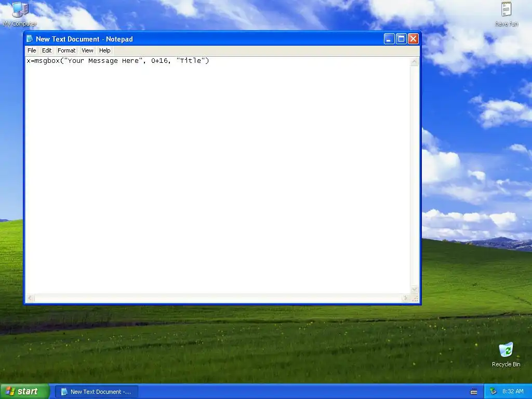The height and width of the screenshot is (399, 532).
Task: Click the system tray notification icon
Action: tap(493, 392)
